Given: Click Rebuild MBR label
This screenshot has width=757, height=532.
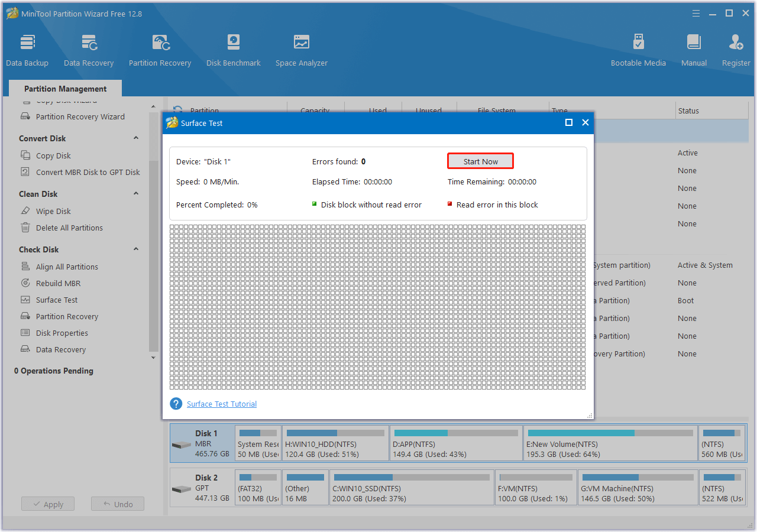Looking at the screenshot, I should click(58, 283).
